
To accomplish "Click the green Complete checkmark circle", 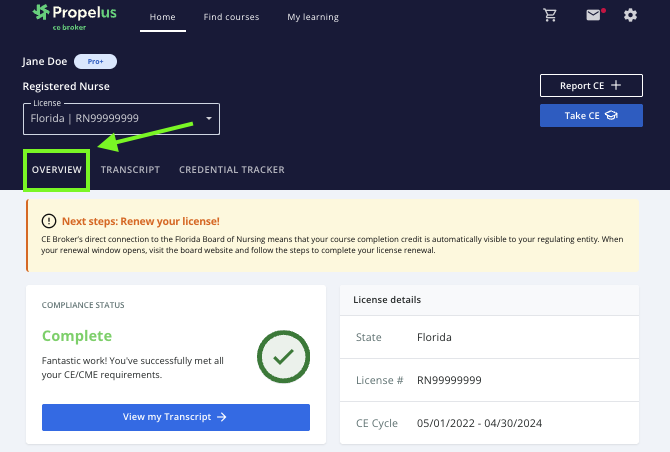I will pos(283,357).
